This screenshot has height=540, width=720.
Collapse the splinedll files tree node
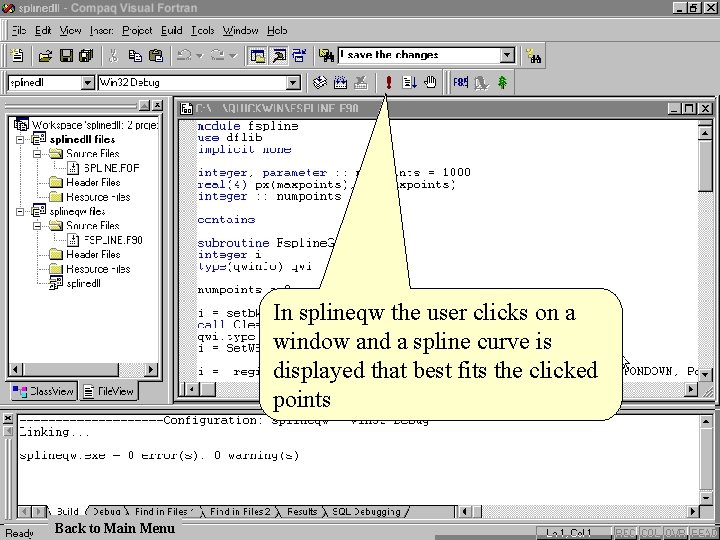click(x=20, y=139)
